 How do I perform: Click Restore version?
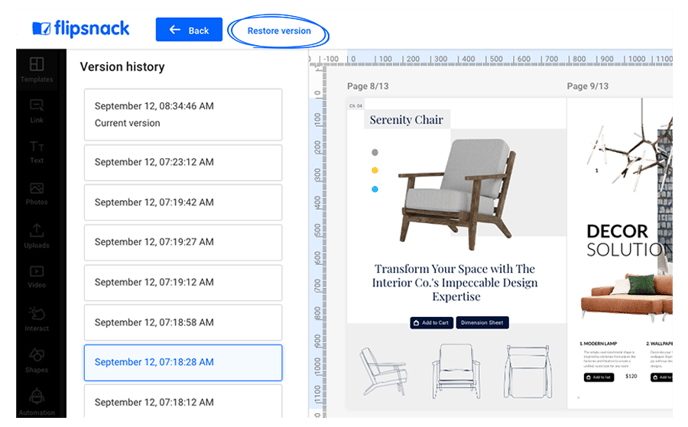[x=279, y=31]
